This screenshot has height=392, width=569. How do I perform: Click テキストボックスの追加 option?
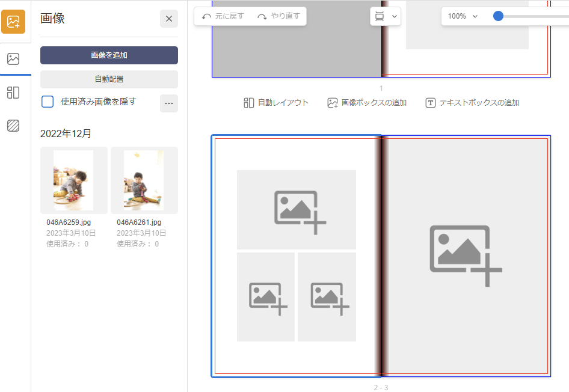472,103
